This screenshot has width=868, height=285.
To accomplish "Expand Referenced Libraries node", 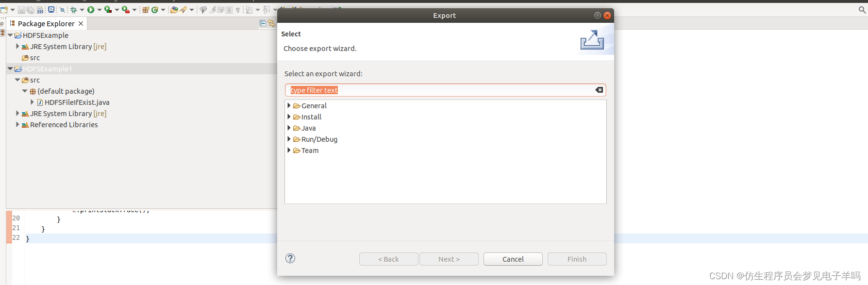I will pyautogui.click(x=17, y=124).
